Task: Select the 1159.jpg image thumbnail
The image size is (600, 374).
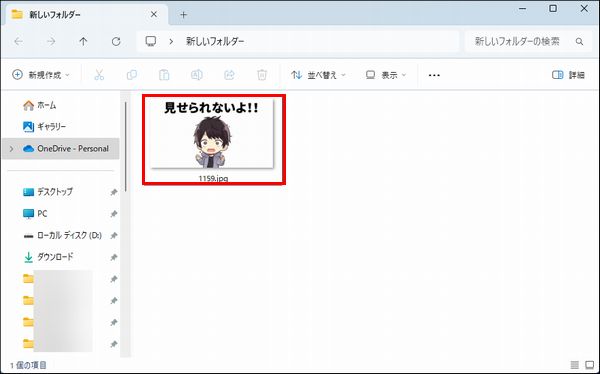Action: (x=212, y=133)
